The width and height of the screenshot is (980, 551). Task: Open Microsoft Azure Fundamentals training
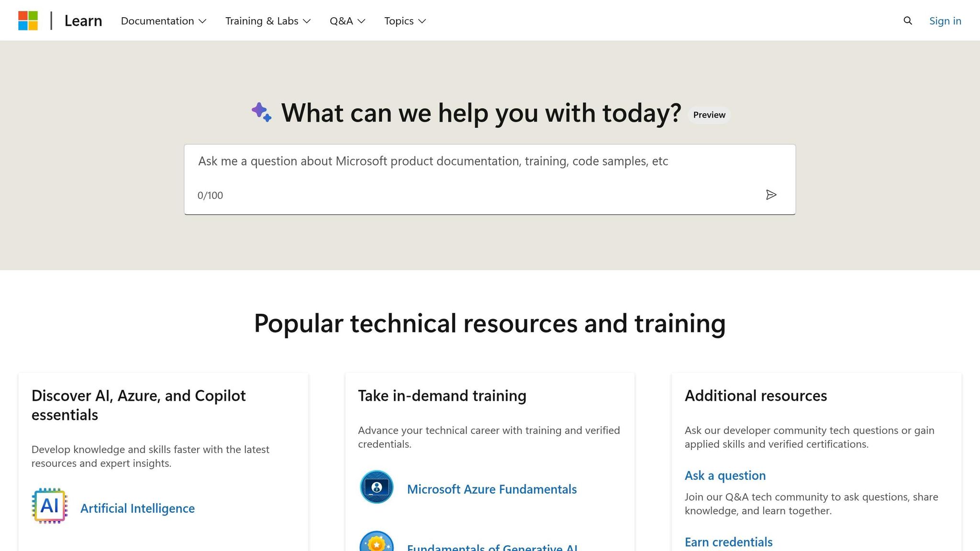[x=491, y=489]
